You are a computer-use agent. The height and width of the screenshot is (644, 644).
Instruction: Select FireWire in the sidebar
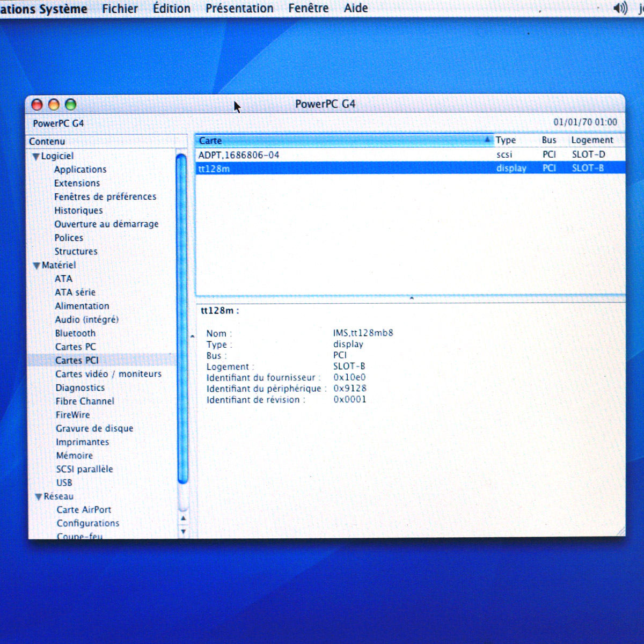coord(73,415)
